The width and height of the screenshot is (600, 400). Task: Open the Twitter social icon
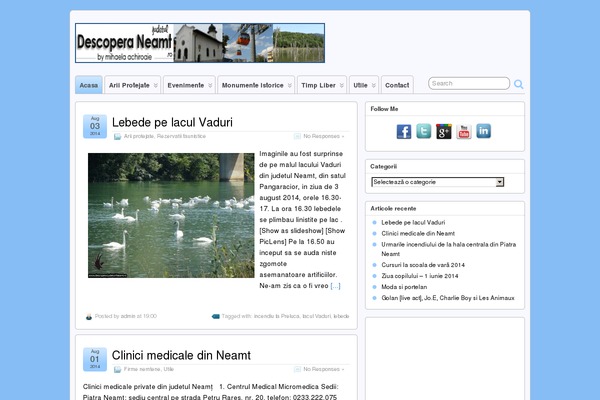[424, 131]
